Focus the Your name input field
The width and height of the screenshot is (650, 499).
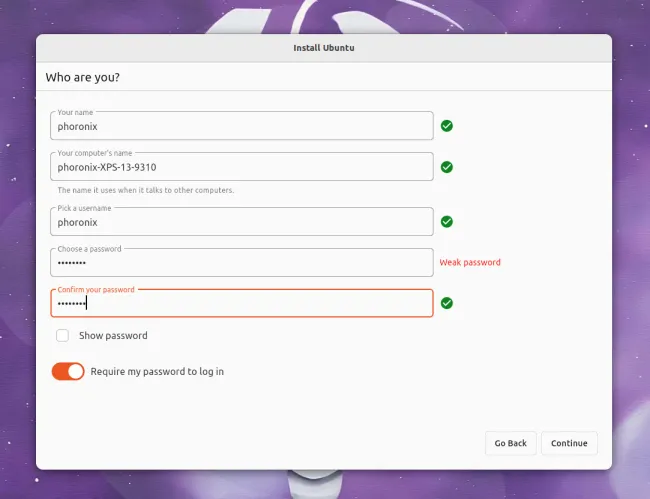point(242,126)
